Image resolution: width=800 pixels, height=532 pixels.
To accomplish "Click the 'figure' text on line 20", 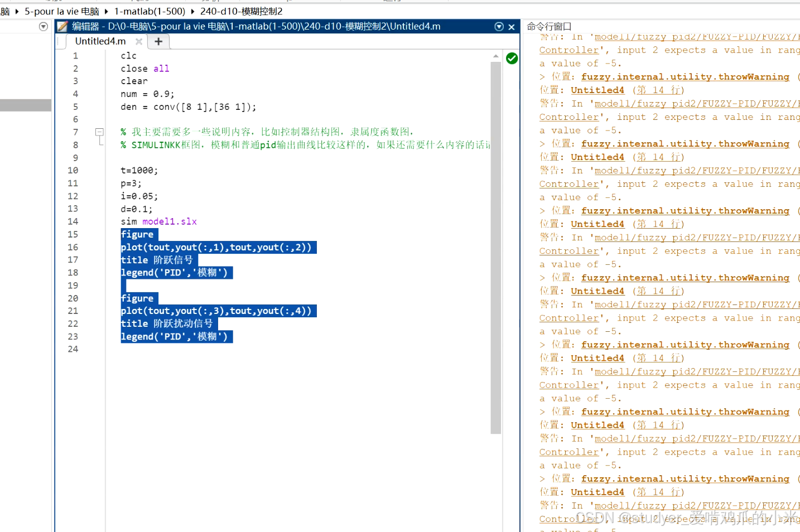I will pos(137,298).
